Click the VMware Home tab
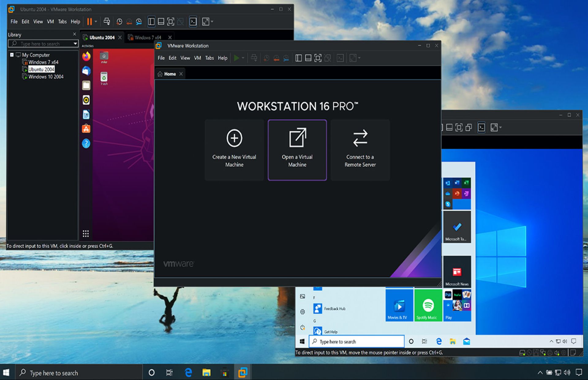 tap(171, 74)
